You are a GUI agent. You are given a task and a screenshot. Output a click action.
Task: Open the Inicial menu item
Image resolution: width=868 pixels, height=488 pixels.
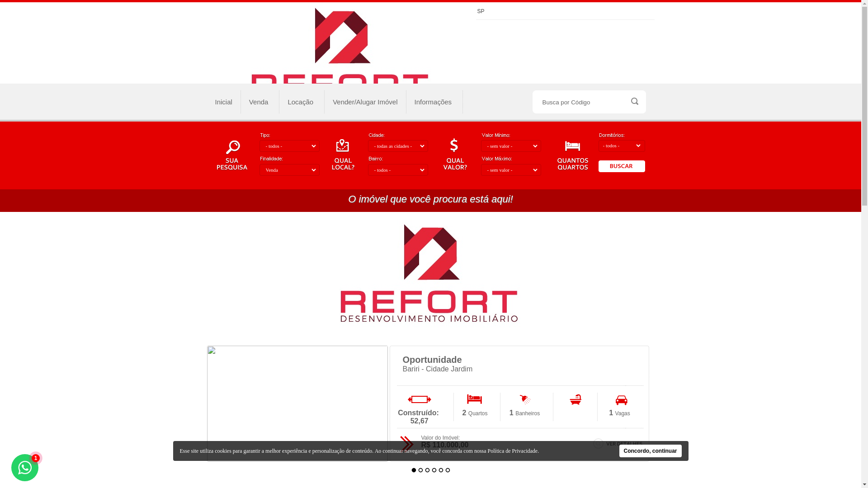tap(223, 102)
